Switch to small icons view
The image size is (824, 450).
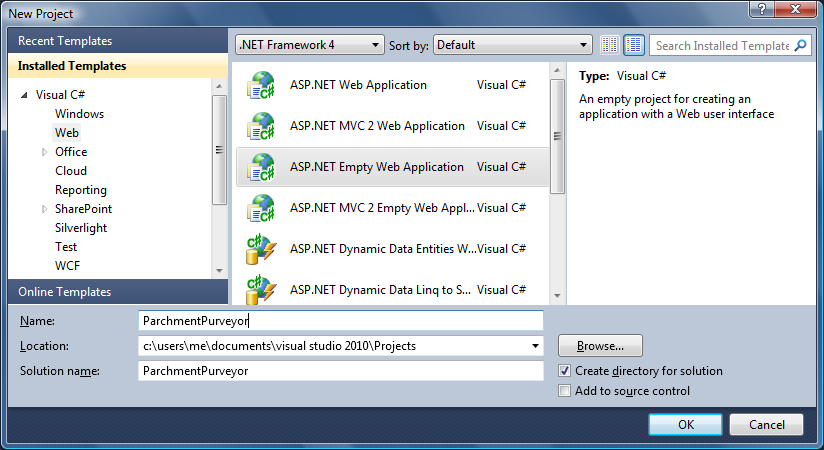[x=610, y=45]
